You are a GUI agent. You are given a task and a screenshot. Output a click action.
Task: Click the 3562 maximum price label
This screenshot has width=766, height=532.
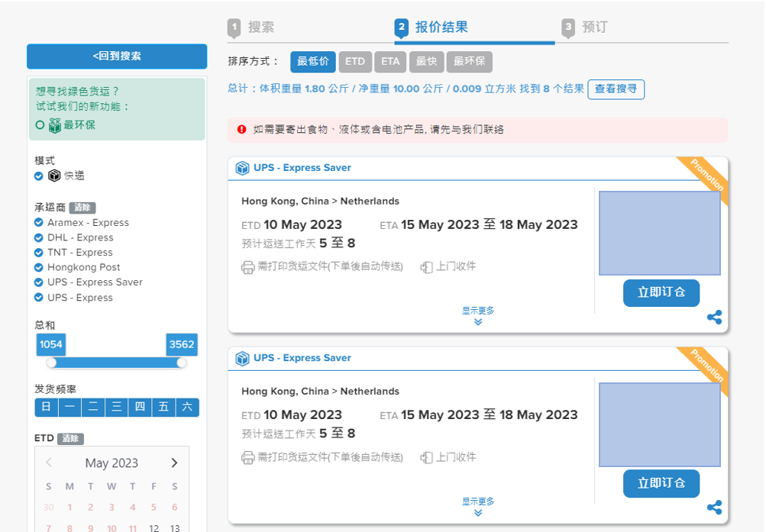point(182,344)
